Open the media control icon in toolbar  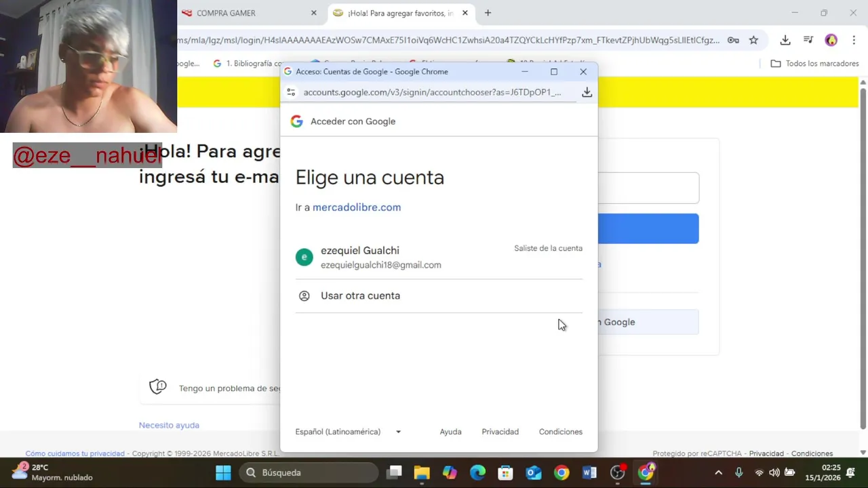pyautogui.click(x=808, y=40)
